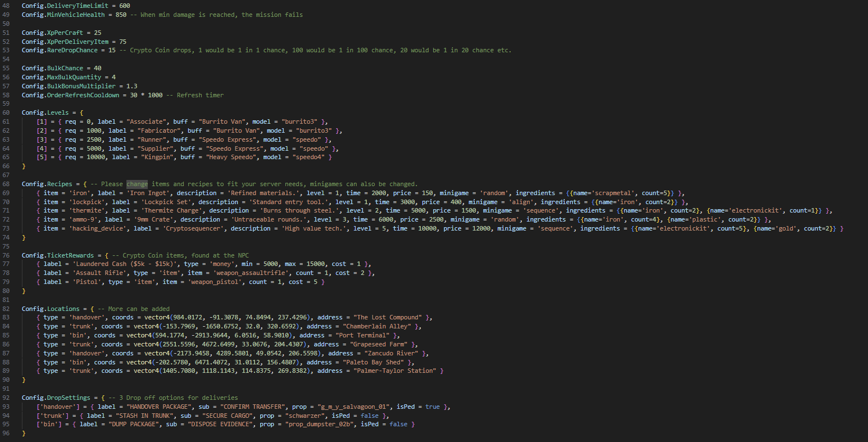
Task: Click the "schwarzer" prop string
Action: tap(306, 416)
